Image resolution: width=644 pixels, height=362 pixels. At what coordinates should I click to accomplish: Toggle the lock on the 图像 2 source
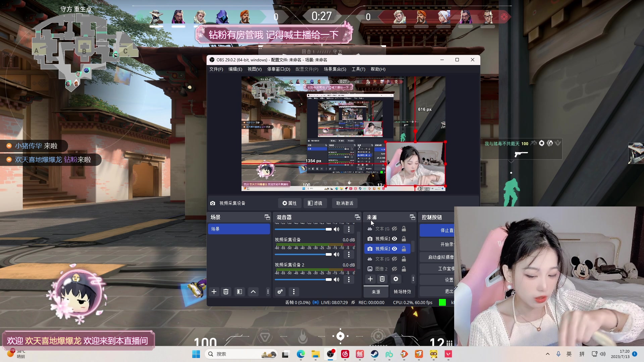(404, 269)
